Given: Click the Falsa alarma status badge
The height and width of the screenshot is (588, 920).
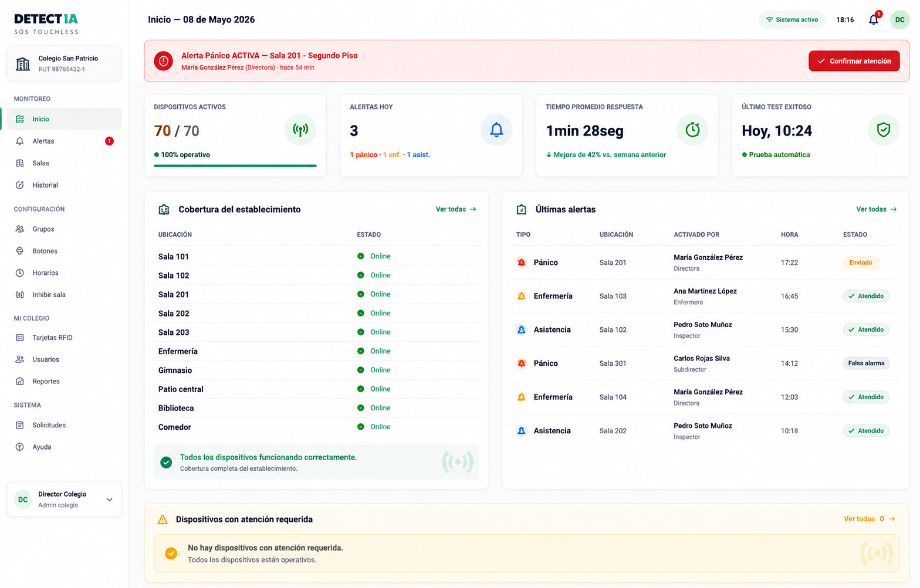Looking at the screenshot, I should click(866, 363).
